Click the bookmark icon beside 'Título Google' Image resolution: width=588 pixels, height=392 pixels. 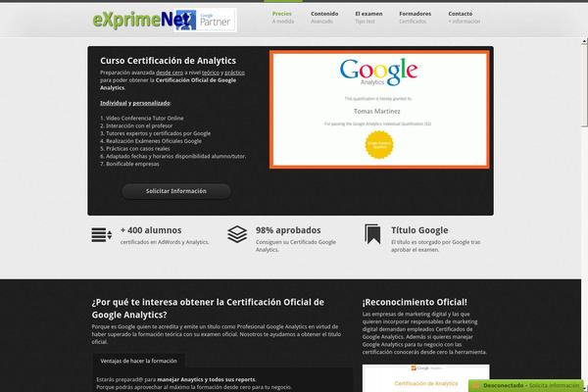pos(372,234)
